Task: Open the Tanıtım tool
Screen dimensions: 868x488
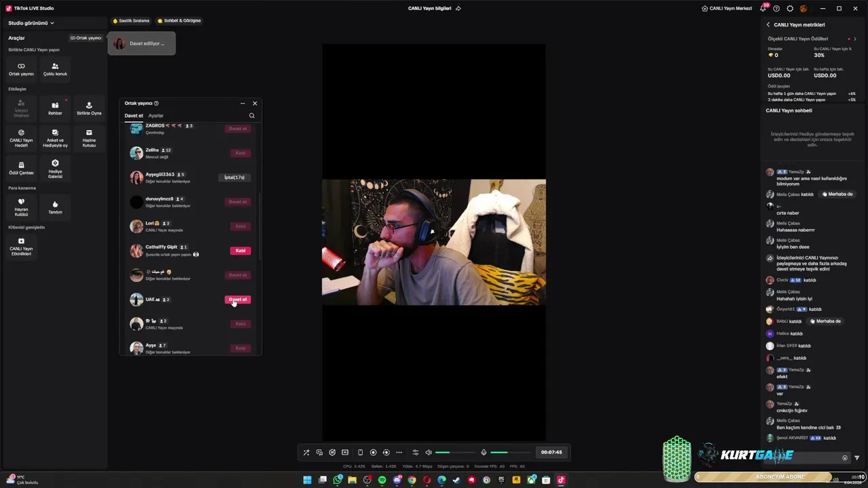Action: pos(55,207)
